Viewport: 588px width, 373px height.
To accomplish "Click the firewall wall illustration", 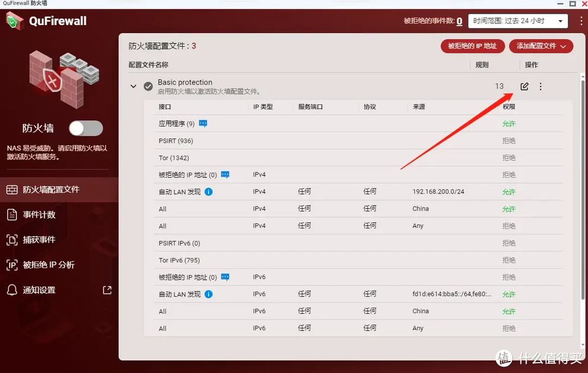I will [64, 79].
